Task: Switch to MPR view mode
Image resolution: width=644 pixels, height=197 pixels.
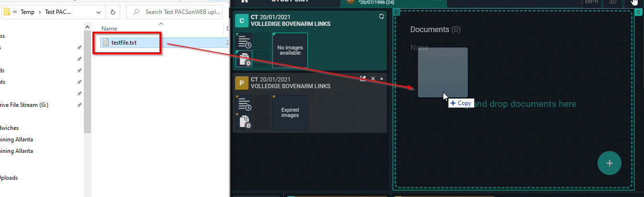Action: tap(592, 2)
